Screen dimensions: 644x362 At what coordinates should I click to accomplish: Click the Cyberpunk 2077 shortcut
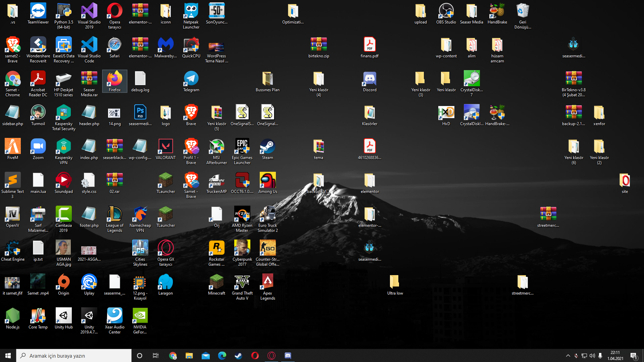[x=242, y=253]
